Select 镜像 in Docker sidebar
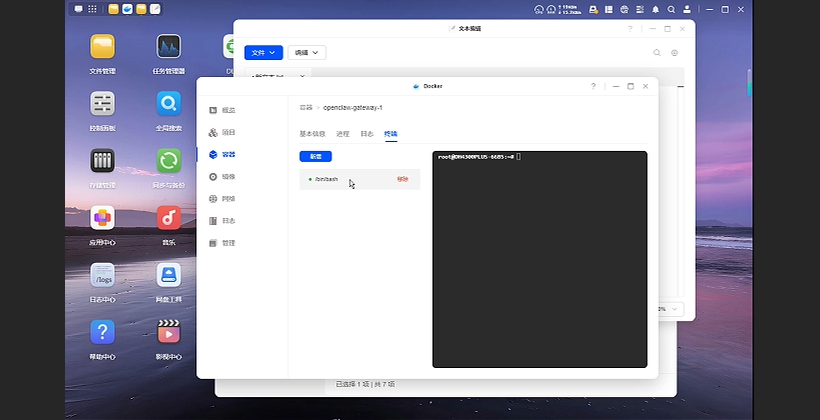 [227, 176]
